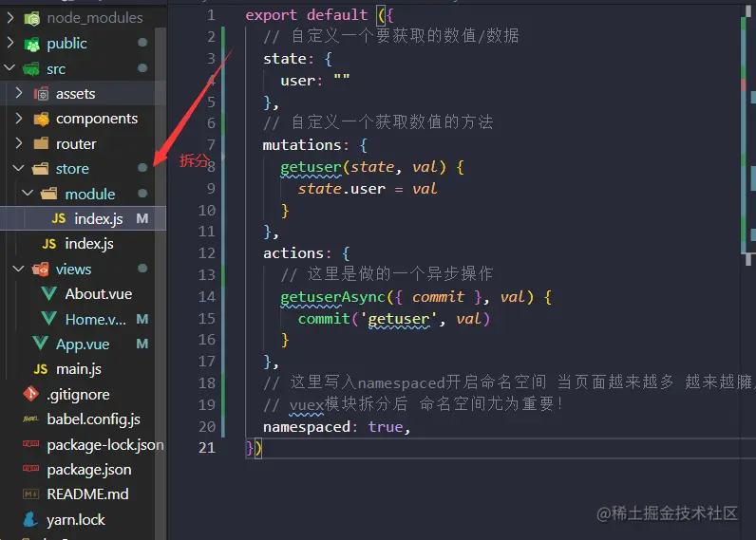Open README.md file

83,494
